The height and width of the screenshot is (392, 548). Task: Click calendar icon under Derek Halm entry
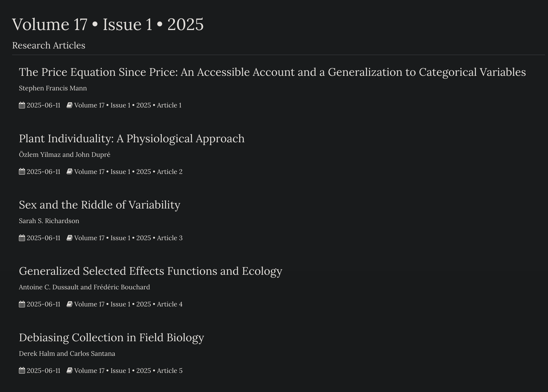click(x=22, y=371)
